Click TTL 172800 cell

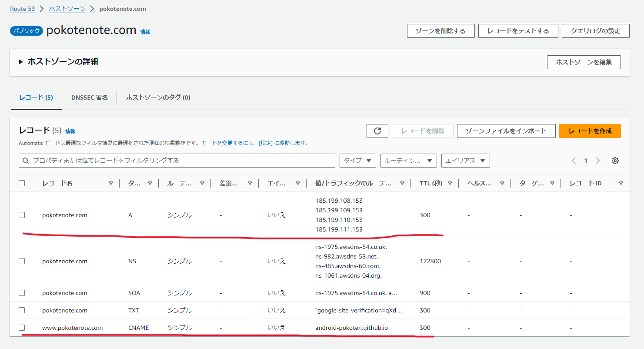[430, 261]
